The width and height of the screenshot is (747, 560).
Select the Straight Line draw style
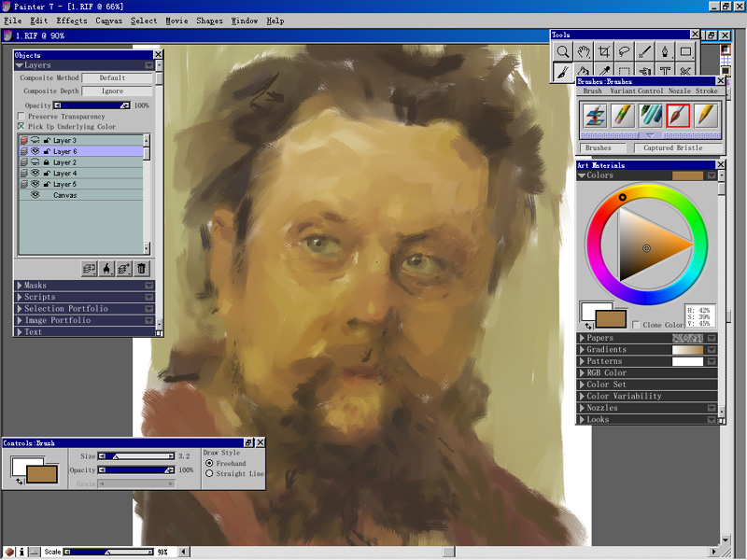pyautogui.click(x=209, y=474)
